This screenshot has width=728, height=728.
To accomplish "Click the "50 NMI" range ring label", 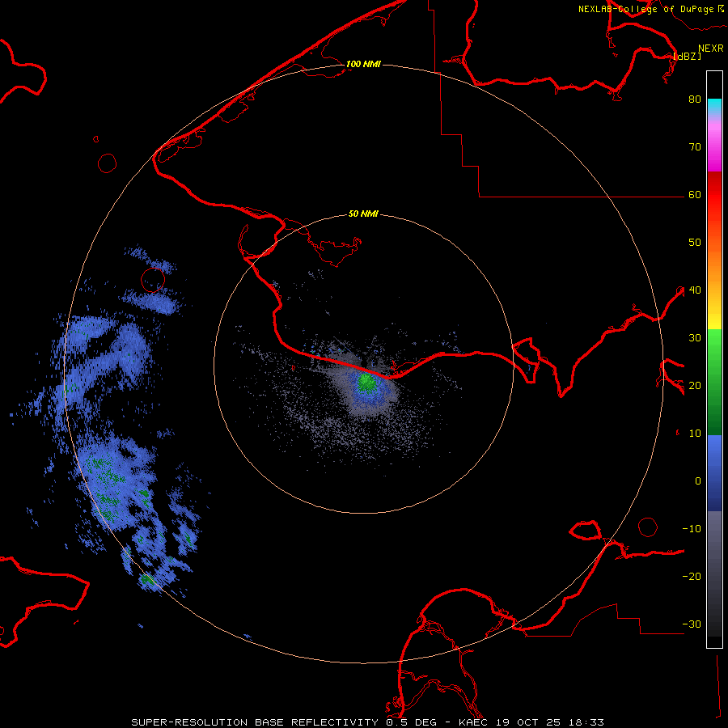I will click(363, 214).
